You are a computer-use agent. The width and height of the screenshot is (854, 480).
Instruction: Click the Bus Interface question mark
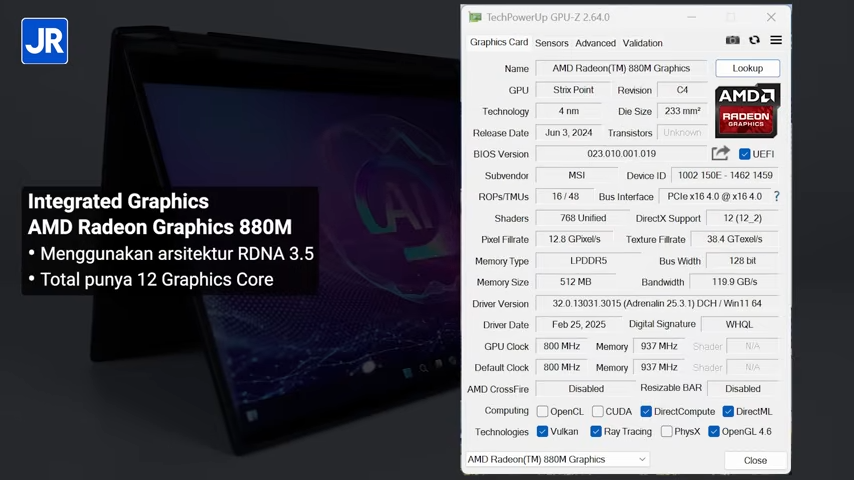[777, 196]
